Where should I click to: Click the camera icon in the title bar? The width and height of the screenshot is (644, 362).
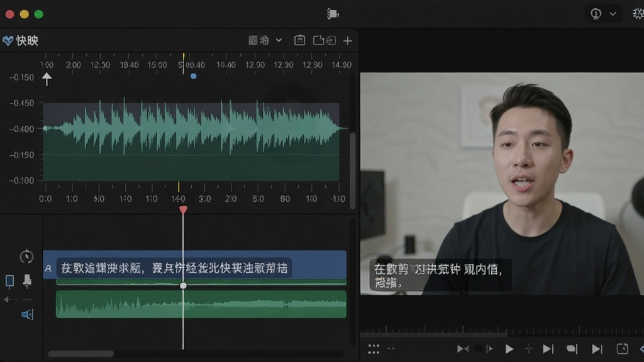333,14
